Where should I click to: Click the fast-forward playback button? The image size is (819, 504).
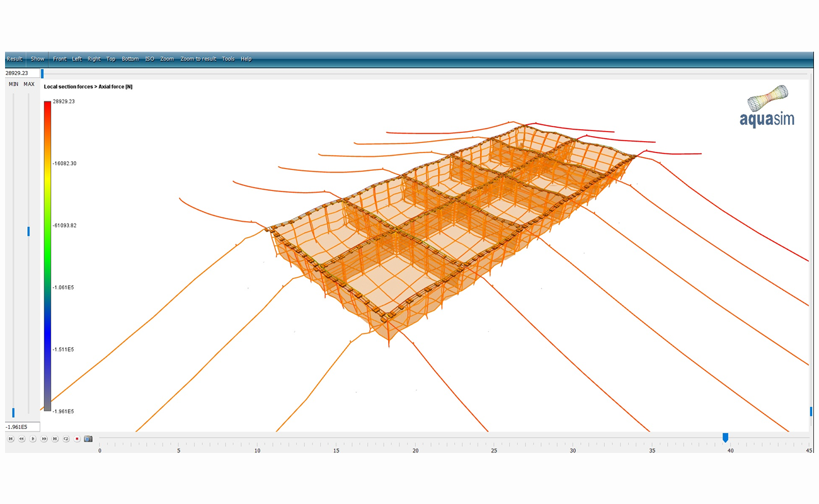[x=44, y=438]
